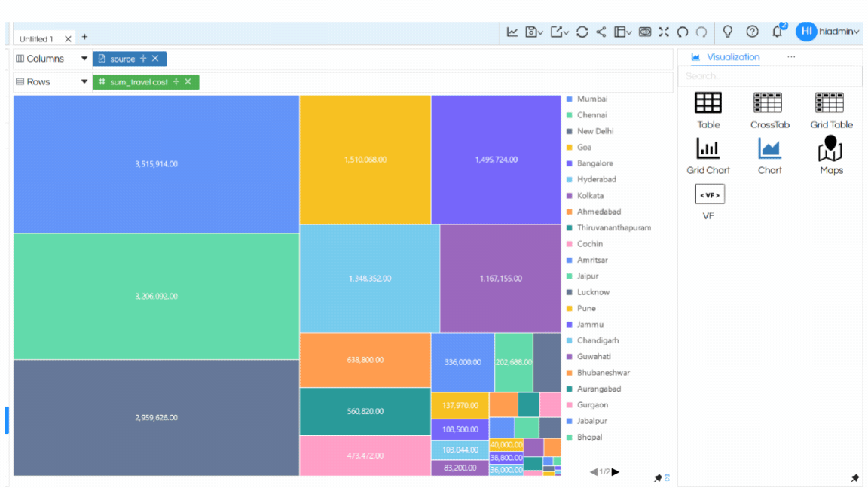Toggle Kolkata legend entry
Screen dimensions: 868x488
(x=585, y=195)
